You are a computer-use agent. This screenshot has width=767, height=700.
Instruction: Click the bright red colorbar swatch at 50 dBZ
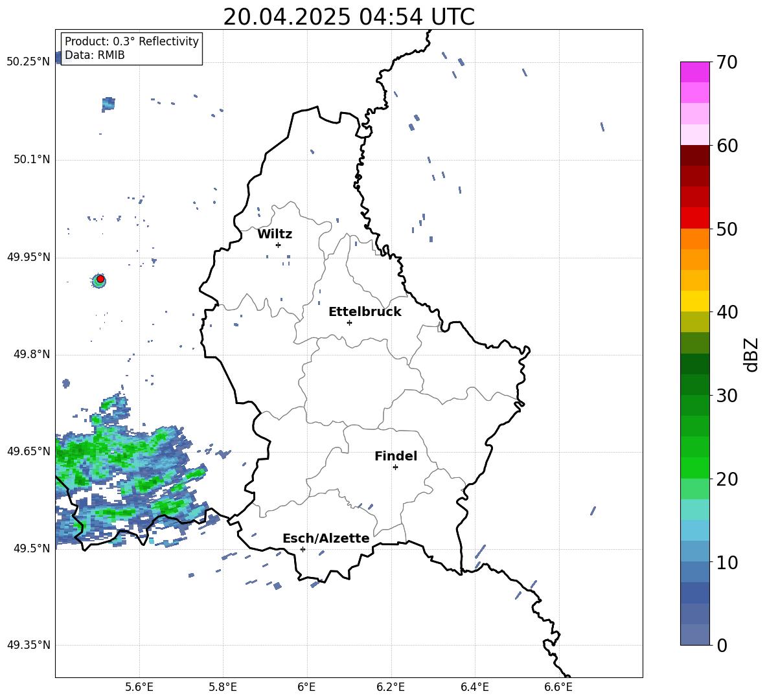click(695, 218)
